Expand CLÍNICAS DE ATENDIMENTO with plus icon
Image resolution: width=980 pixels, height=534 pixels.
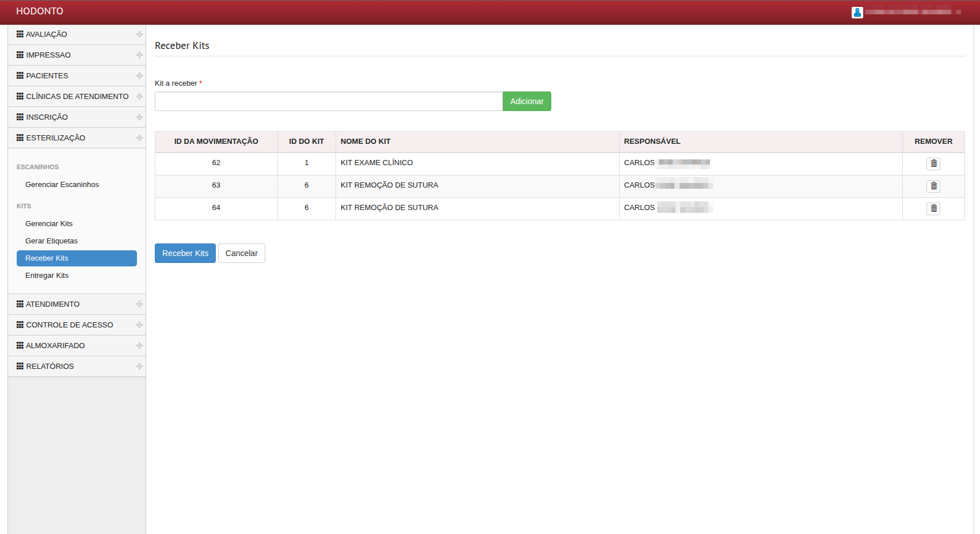pyautogui.click(x=139, y=97)
